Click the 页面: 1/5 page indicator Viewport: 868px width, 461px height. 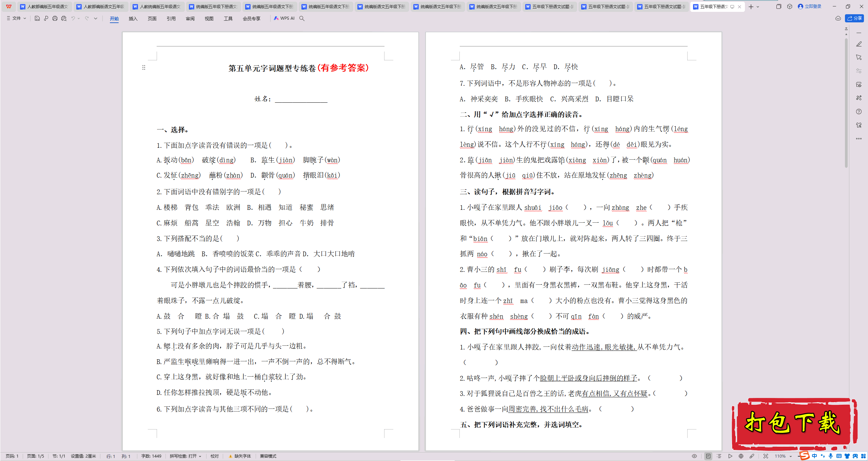(x=36, y=456)
